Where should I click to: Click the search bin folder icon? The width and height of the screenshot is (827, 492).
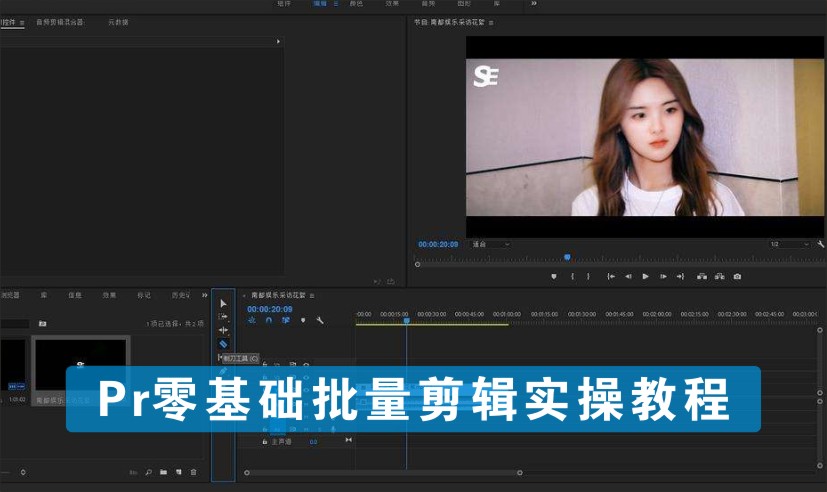click(43, 323)
